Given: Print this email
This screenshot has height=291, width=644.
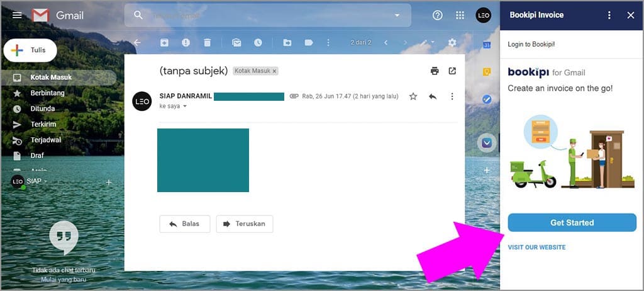Looking at the screenshot, I should [x=435, y=71].
